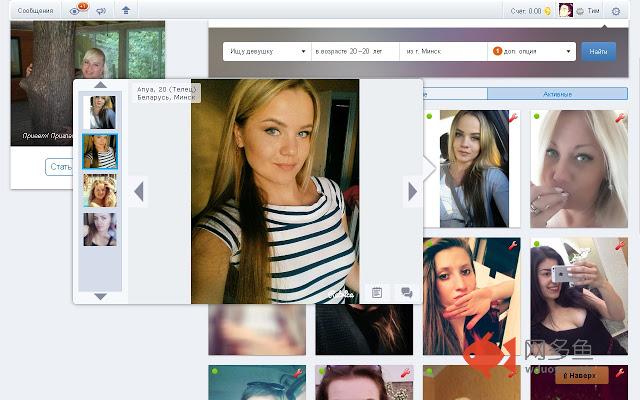The height and width of the screenshot is (400, 640).
Task: Click the Наверх back-to-top button
Action: point(581,376)
